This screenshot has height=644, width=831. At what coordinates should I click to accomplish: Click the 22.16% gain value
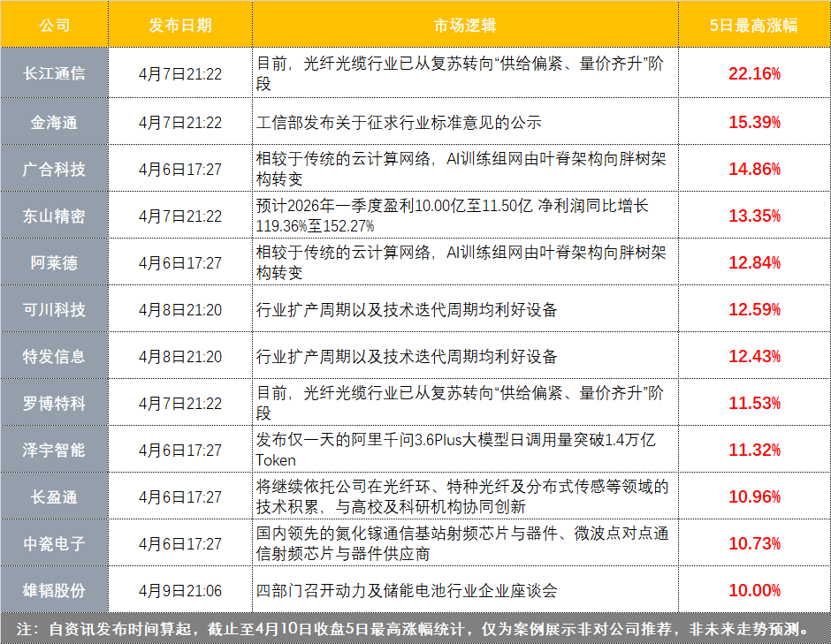(753, 74)
